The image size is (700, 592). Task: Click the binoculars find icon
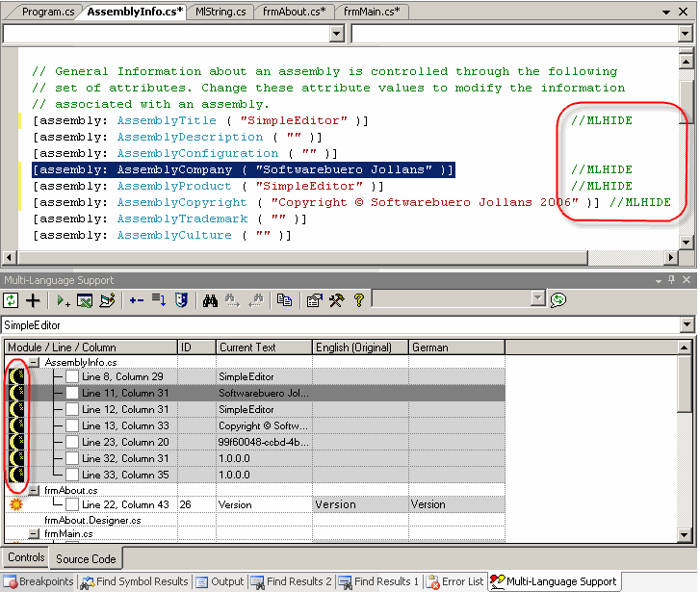click(x=210, y=300)
